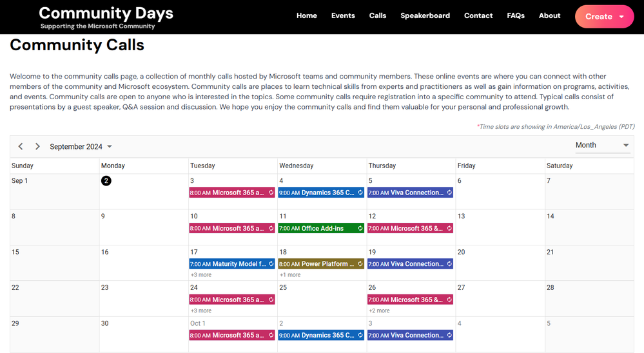644x353 pixels.
Task: Open Oct 1 Microsoft 365 8:00 AM event
Action: click(232, 336)
